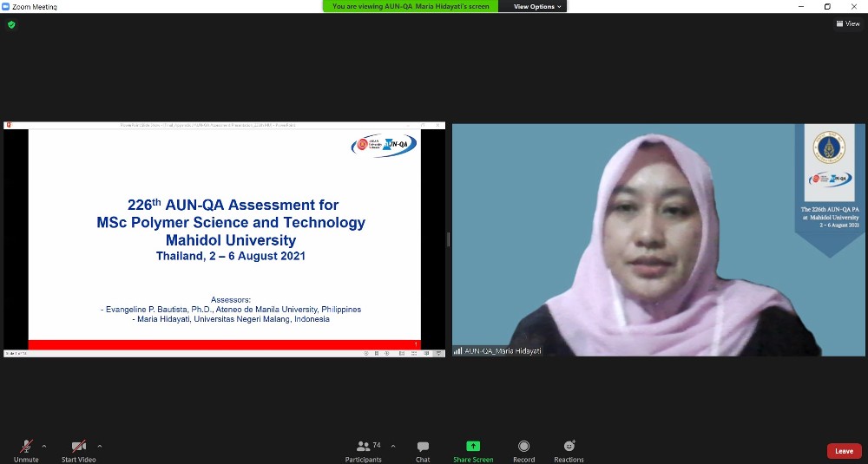Screen dimensions: 868x464
Task: Click the AUN-QA_Maria Hidayati name label
Action: coord(502,350)
